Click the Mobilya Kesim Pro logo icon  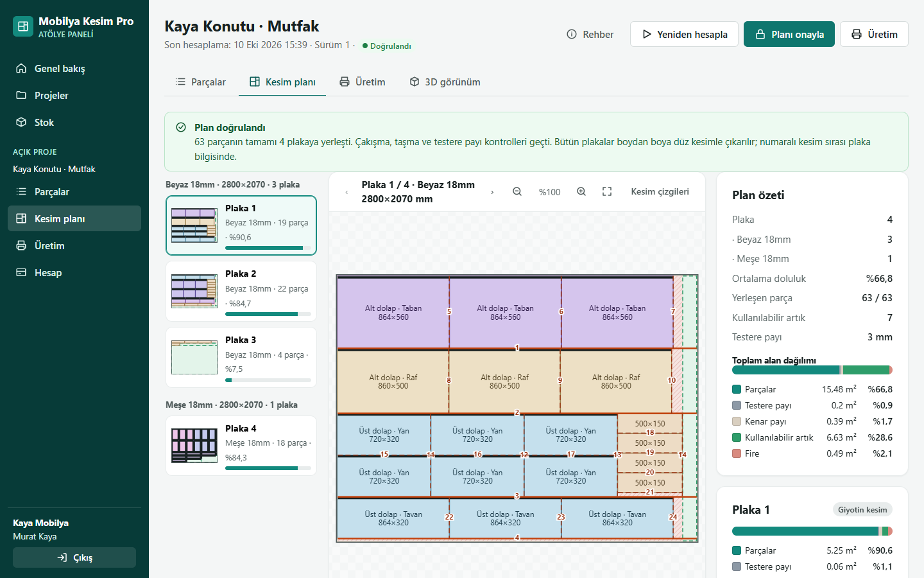click(x=23, y=26)
